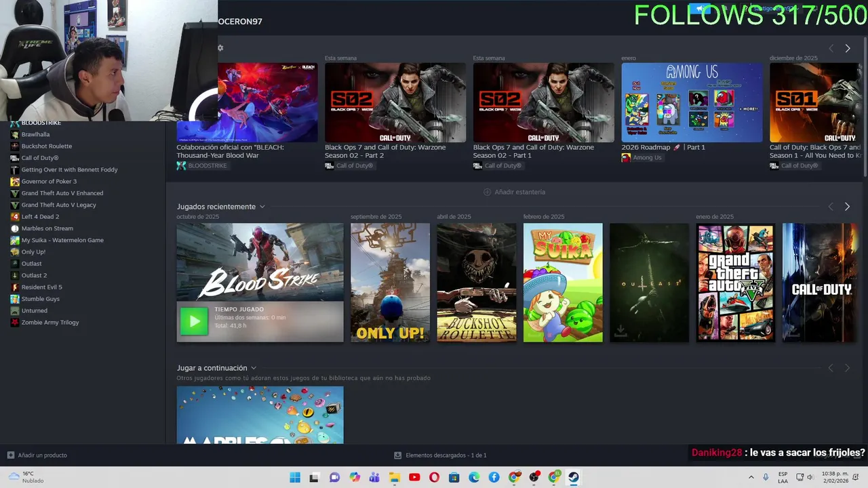868x488 pixels.
Task: Click the Governor of Poker 3 icon
Action: [14, 181]
